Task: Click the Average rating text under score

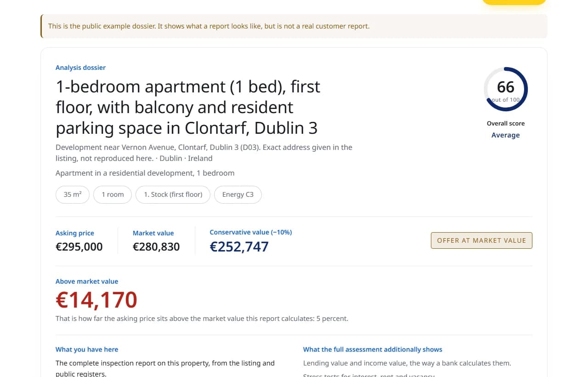Action: click(x=506, y=135)
